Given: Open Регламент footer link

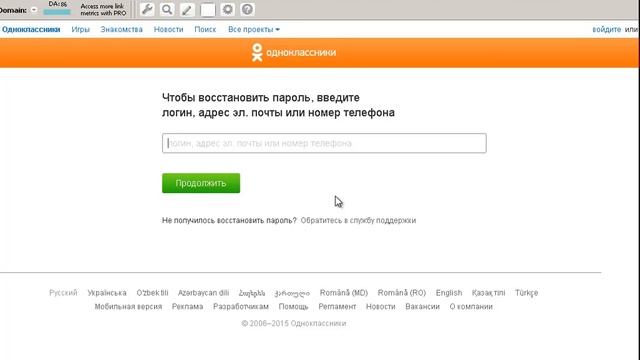Looking at the screenshot, I should tap(337, 307).
